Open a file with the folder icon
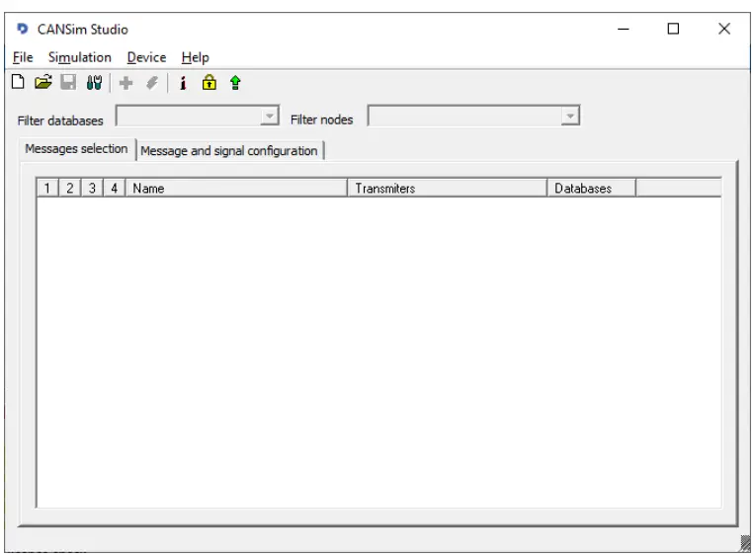Viewport: 756px width, 558px height. point(42,82)
